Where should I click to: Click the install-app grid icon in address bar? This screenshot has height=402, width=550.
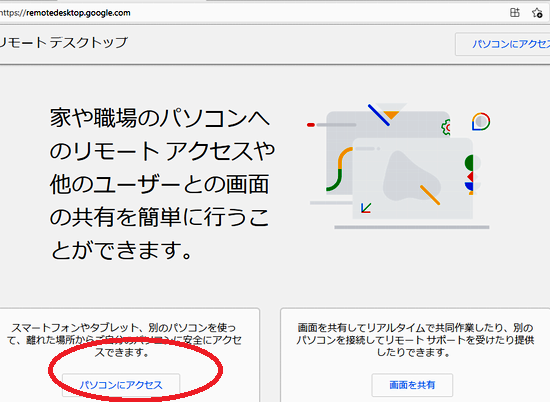(x=515, y=13)
